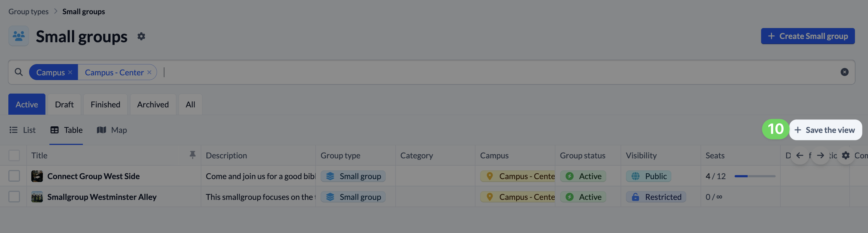Viewport: 868px width, 233px height.
Task: Open settings gear beside Small groups title
Action: click(141, 36)
